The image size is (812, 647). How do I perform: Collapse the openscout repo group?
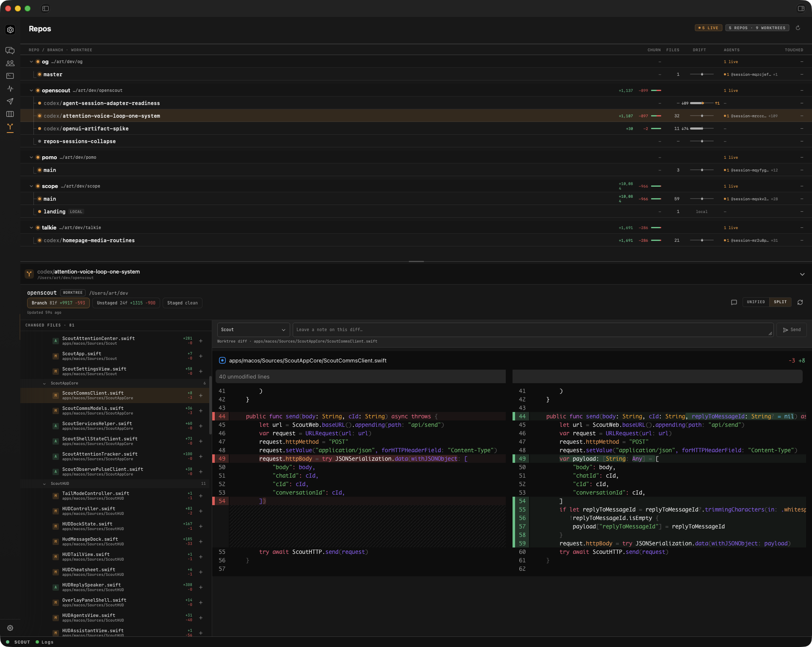[x=31, y=91]
